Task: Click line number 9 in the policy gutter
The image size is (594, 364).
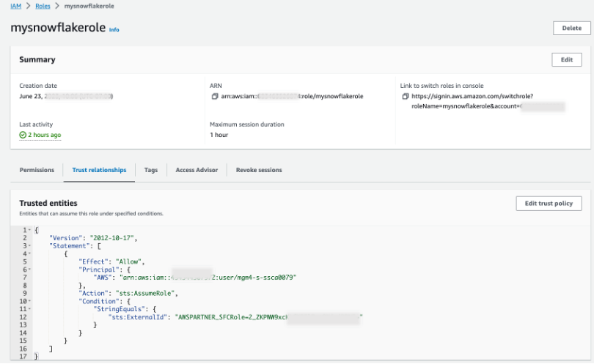Action: [25, 294]
